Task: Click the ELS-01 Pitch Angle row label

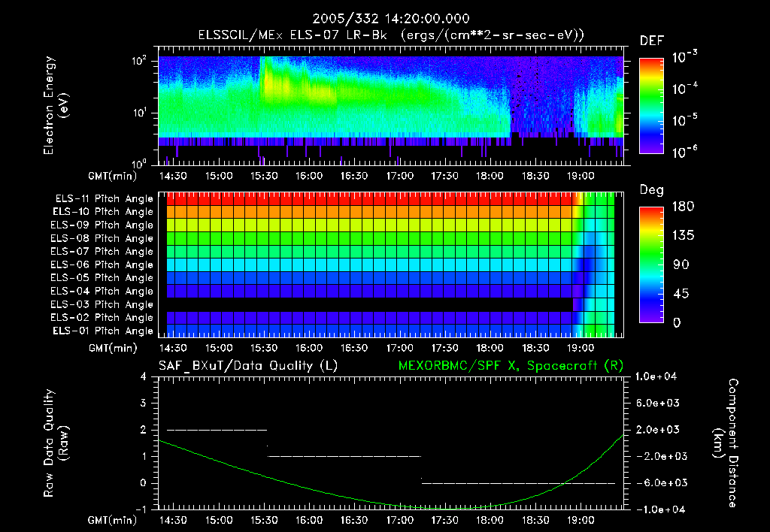Action: coord(102,331)
